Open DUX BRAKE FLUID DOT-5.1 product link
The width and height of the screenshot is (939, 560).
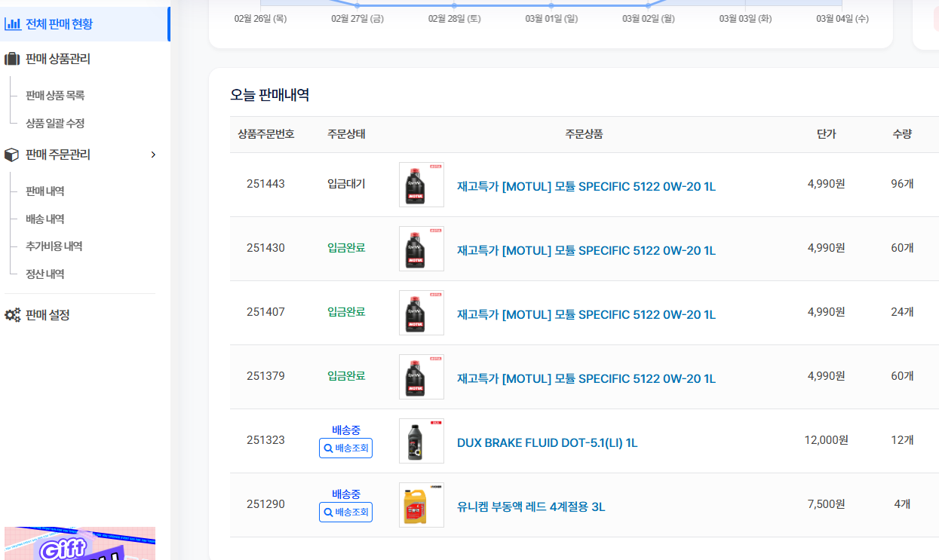[547, 443]
